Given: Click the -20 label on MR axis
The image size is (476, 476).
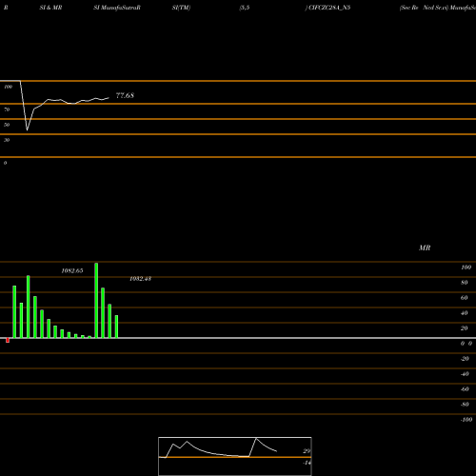Looking at the screenshot, I should click(x=465, y=359).
